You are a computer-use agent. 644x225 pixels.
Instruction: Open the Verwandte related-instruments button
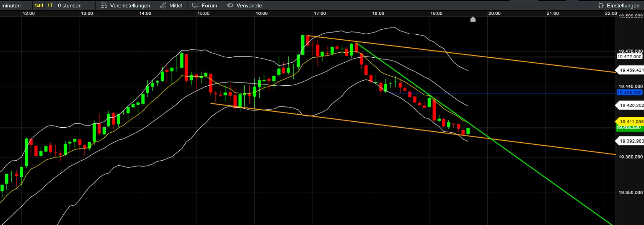click(244, 5)
